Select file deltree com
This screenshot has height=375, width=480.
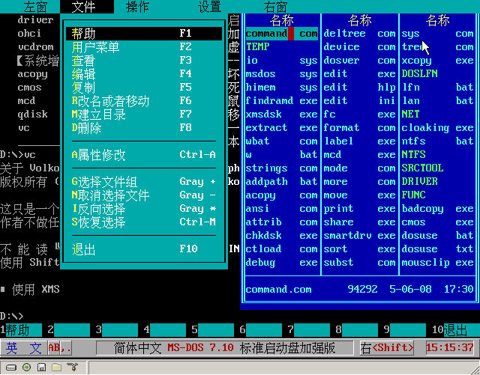(x=360, y=34)
